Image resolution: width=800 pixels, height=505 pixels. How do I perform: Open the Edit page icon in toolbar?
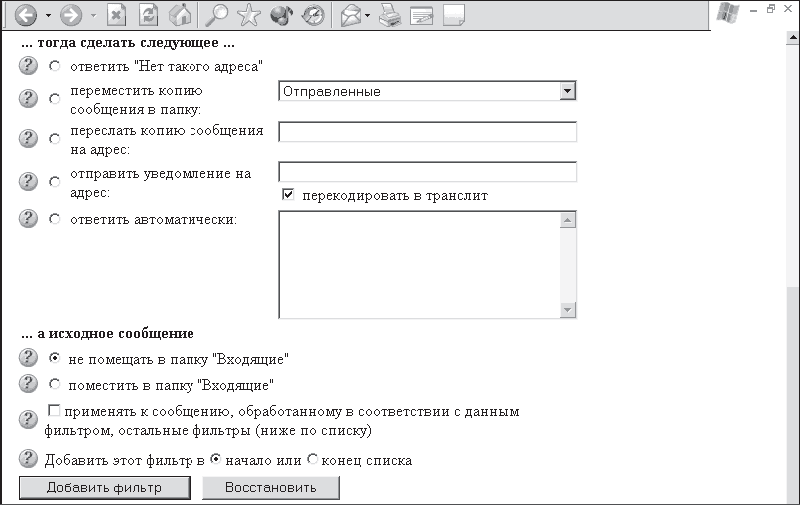[x=421, y=15]
